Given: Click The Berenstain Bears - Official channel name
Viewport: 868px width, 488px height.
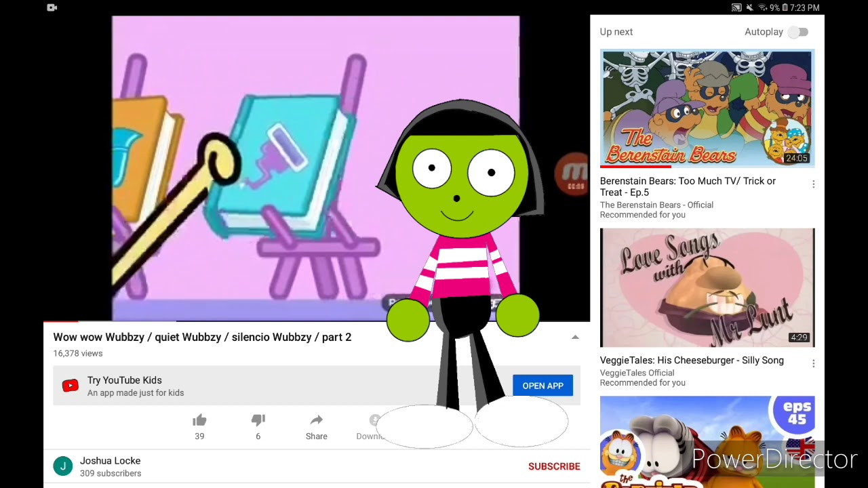Looking at the screenshot, I should (656, 205).
